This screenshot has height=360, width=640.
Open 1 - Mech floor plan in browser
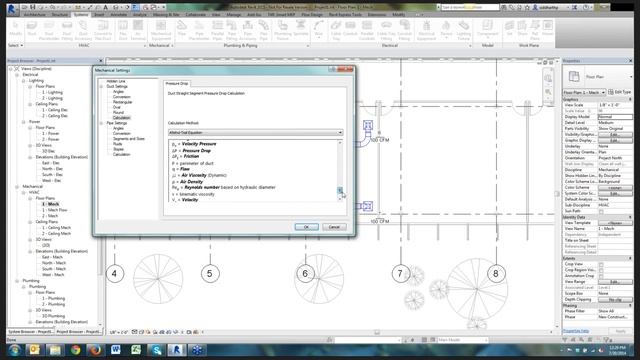pyautogui.click(x=51, y=204)
